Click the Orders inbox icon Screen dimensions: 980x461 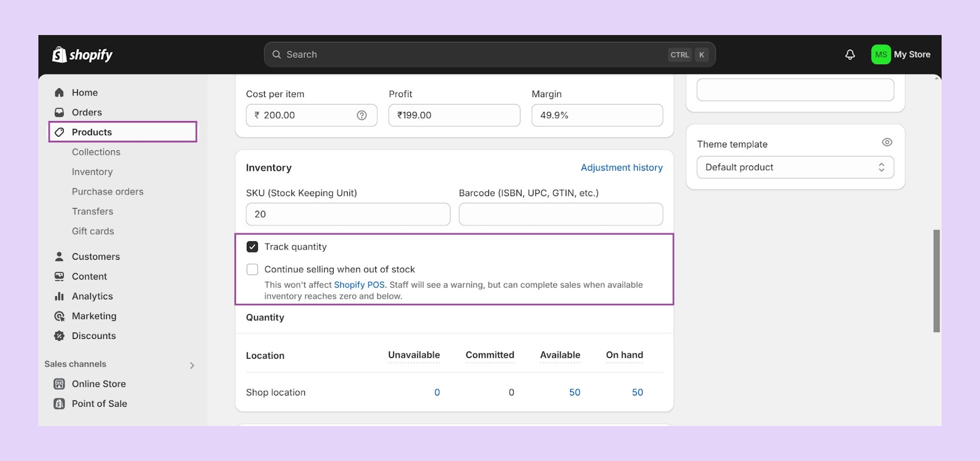click(59, 112)
